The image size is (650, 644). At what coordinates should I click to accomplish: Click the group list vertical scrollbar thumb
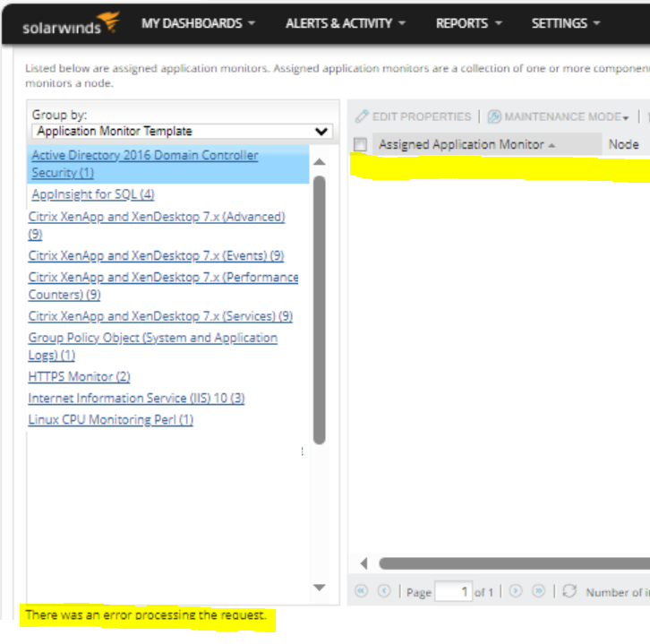320,310
